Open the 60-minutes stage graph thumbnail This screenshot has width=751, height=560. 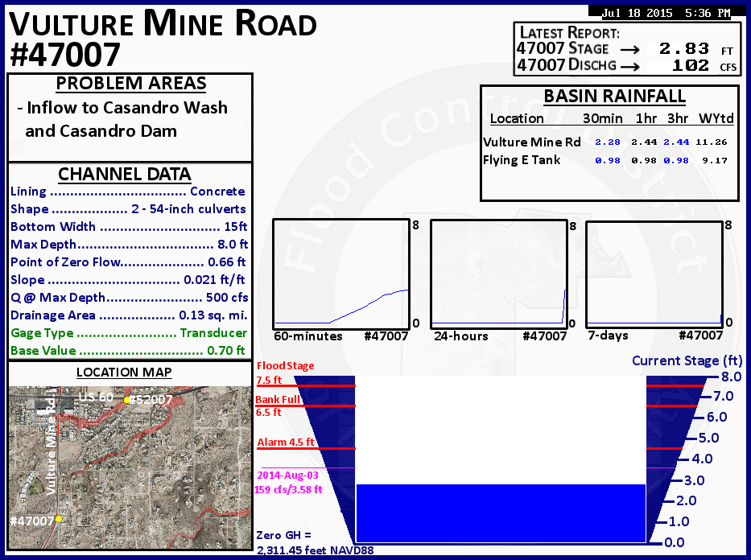[x=341, y=274]
